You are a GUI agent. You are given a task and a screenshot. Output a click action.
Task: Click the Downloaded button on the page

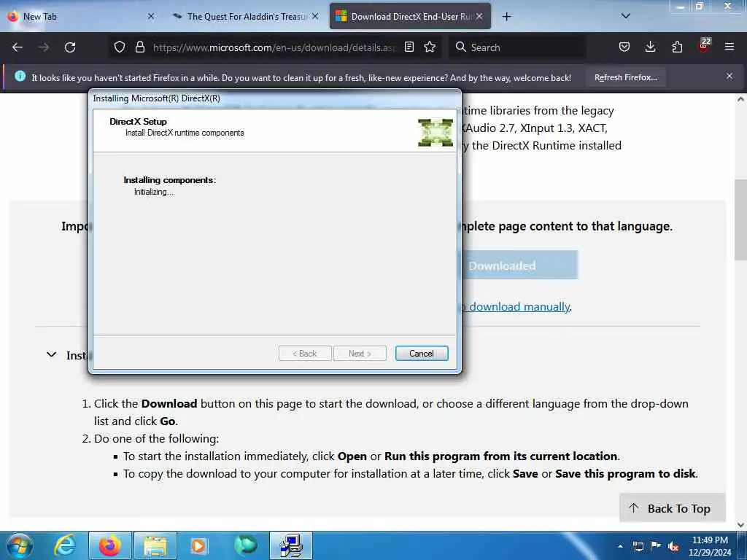pos(519,265)
